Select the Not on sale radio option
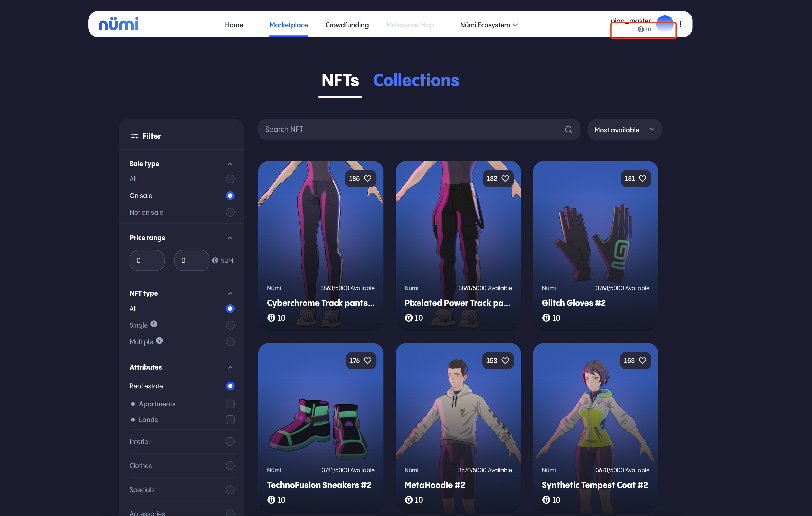812x516 pixels. tap(230, 212)
